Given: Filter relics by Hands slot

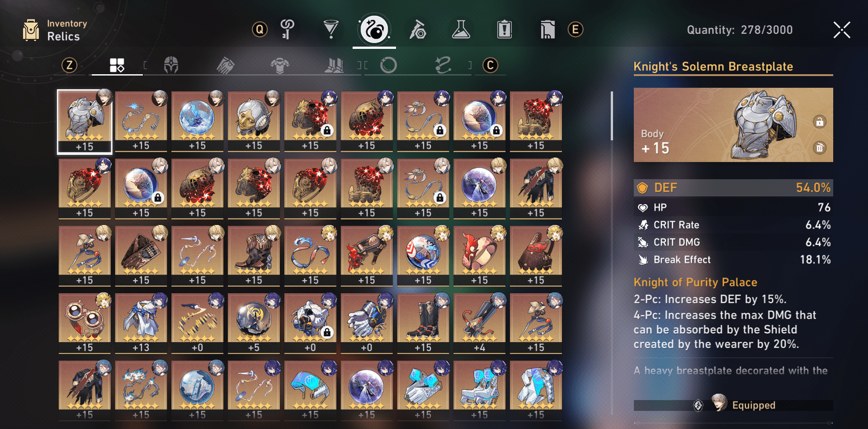Looking at the screenshot, I should coord(225,65).
